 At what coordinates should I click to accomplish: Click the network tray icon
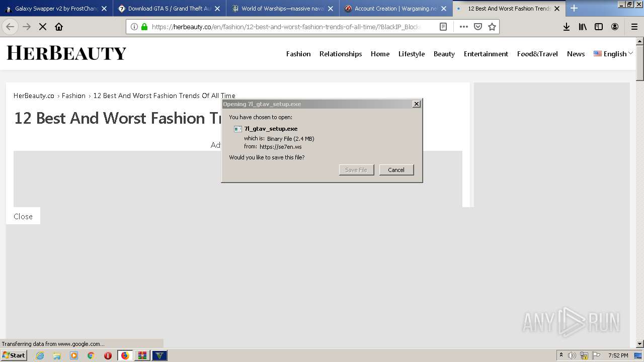click(x=584, y=355)
